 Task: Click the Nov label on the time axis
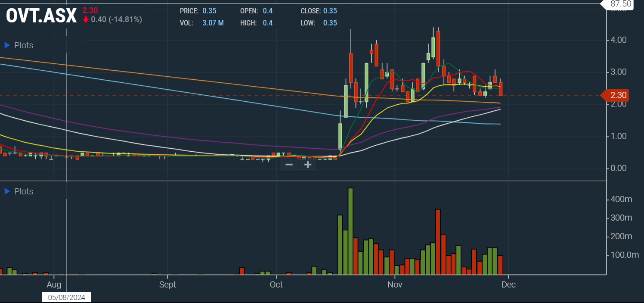click(x=395, y=284)
